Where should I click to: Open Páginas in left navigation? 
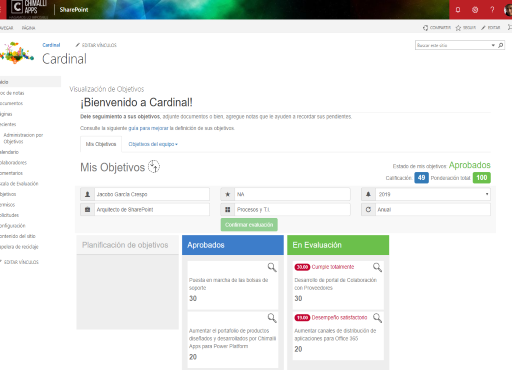tap(6, 114)
